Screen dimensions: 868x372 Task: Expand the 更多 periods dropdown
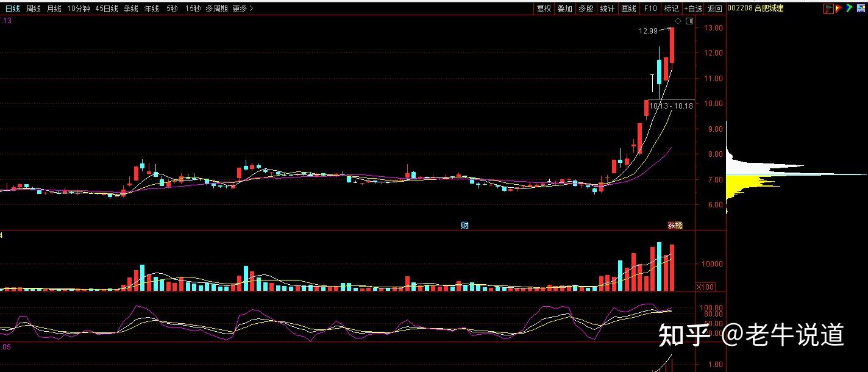[x=243, y=9]
